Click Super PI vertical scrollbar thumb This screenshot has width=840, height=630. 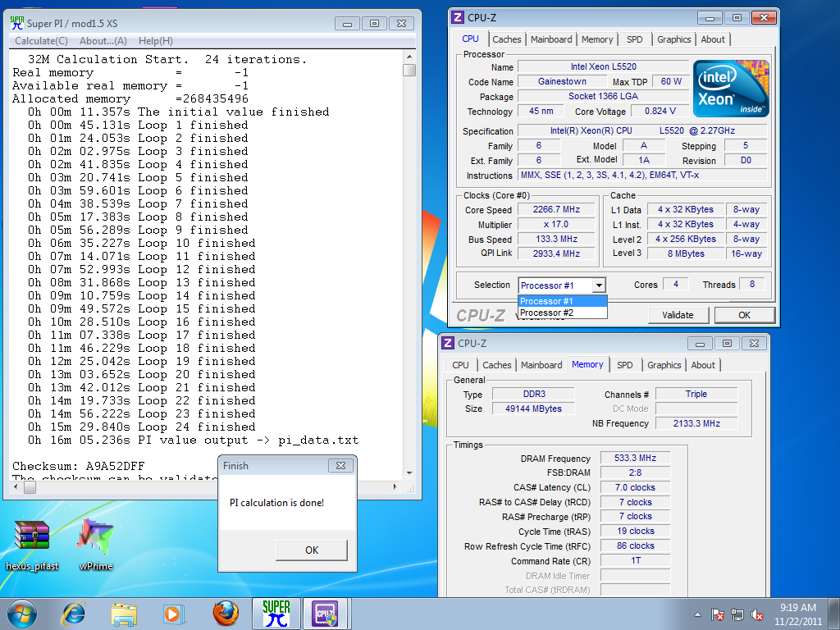click(x=409, y=71)
